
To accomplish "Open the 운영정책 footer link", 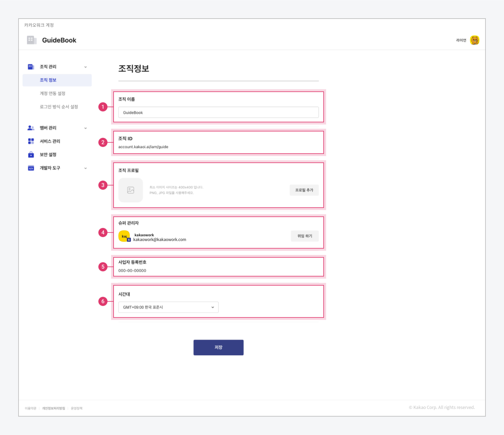I will (77, 408).
